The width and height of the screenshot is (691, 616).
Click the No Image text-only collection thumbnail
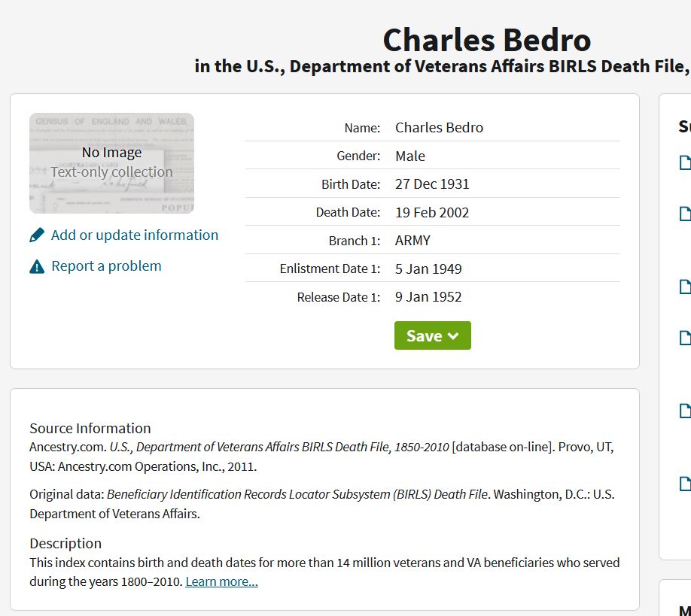pos(111,163)
